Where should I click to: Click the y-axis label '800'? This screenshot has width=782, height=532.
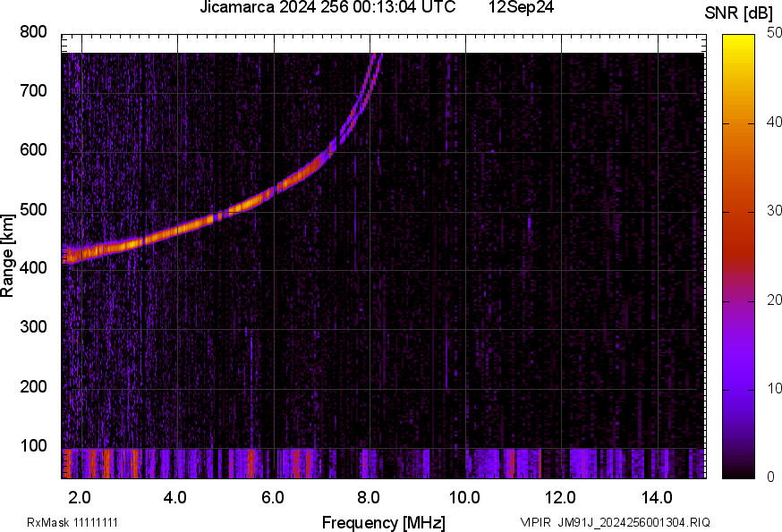(x=33, y=32)
